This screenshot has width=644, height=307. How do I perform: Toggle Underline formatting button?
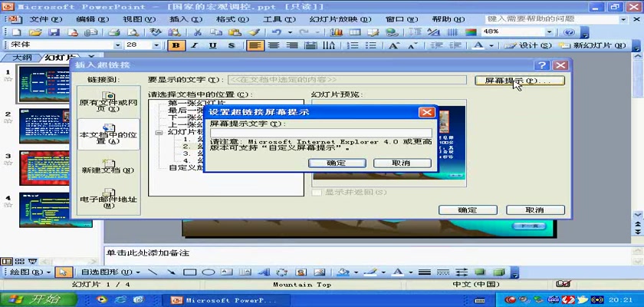coord(212,45)
